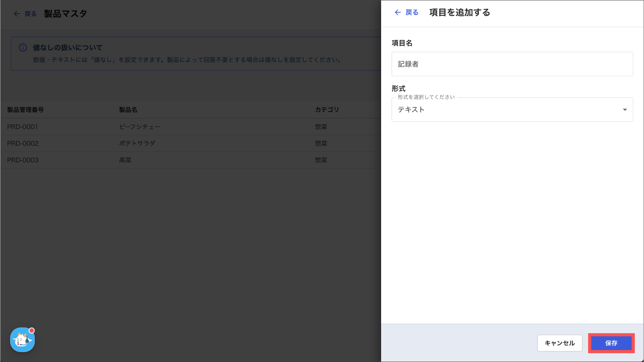This screenshot has height=362, width=644.
Task: Select row PRD-0002
Action: pos(23,143)
